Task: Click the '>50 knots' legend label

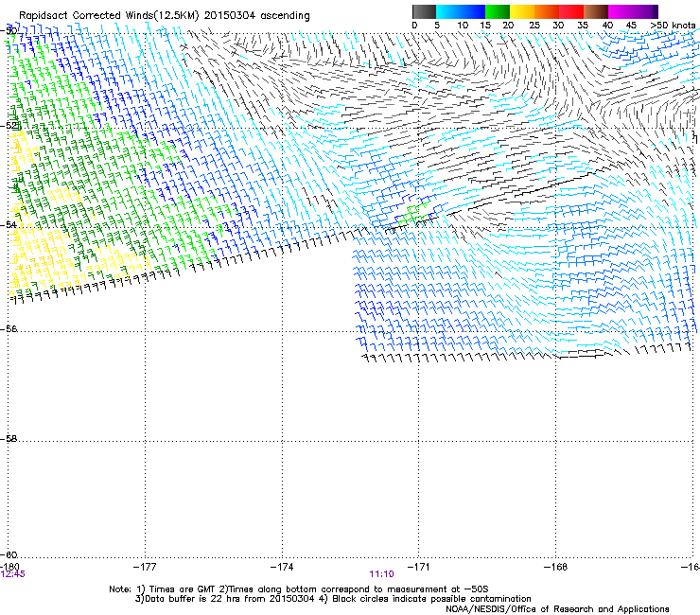Action: 673,25
